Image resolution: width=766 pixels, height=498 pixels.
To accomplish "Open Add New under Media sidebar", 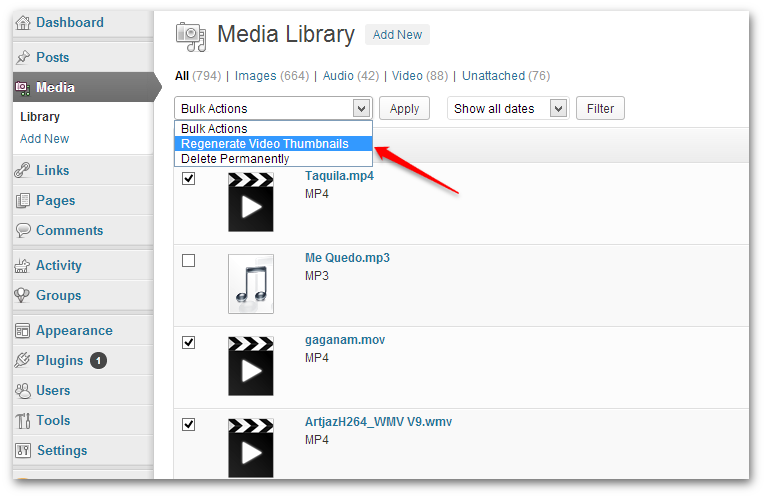I will pyautogui.click(x=44, y=139).
